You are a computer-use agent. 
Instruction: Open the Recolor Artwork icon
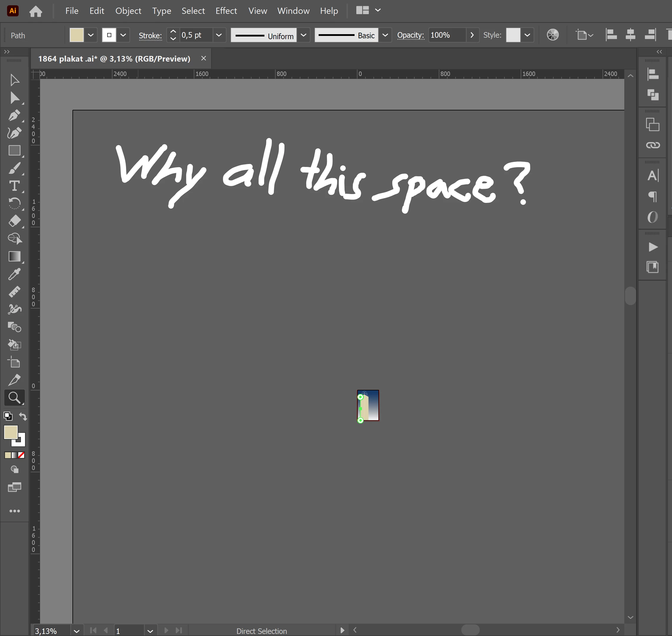552,35
